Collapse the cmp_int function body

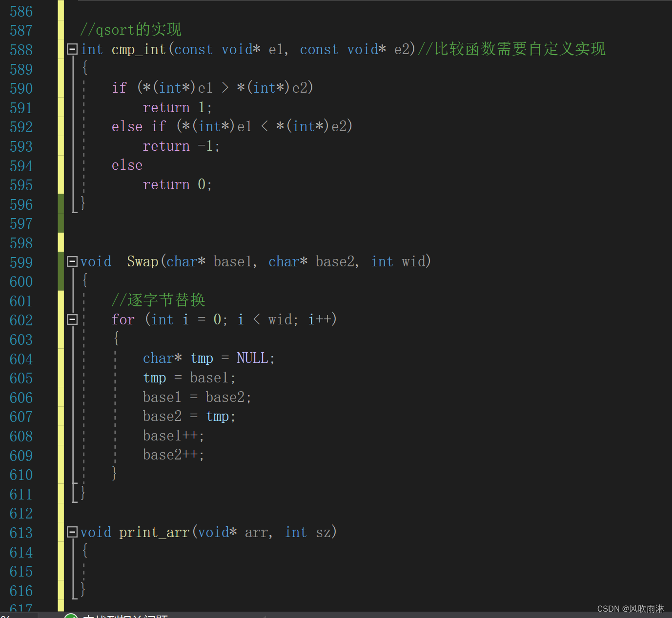point(72,49)
